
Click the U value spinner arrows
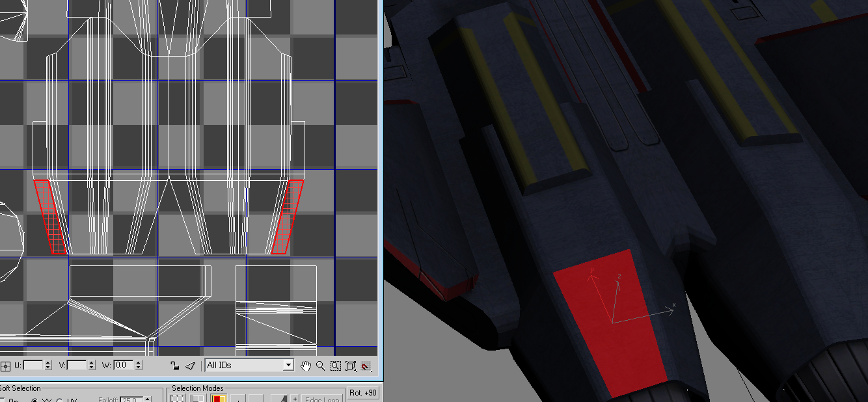point(47,366)
